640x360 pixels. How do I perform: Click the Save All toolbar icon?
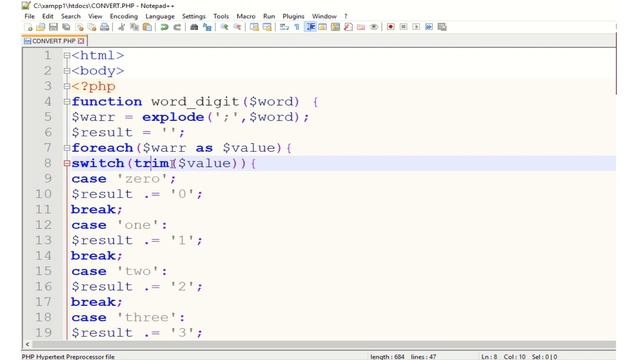(66, 27)
